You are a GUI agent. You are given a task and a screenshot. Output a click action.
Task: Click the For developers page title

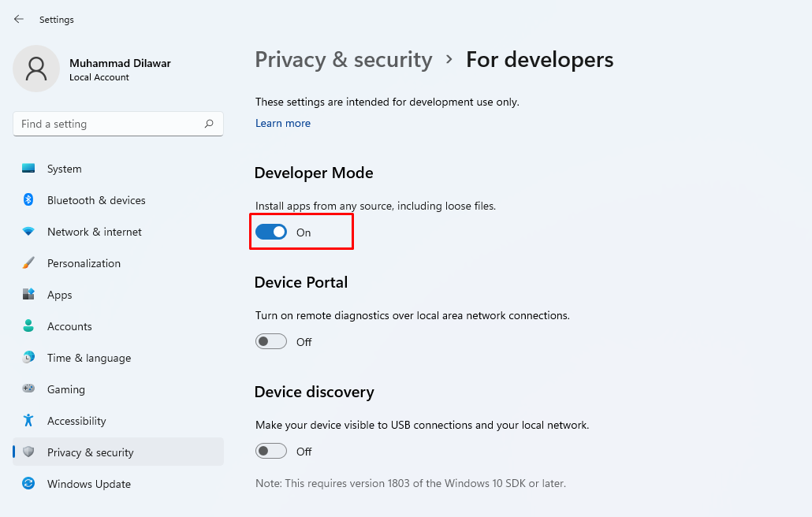coord(539,60)
